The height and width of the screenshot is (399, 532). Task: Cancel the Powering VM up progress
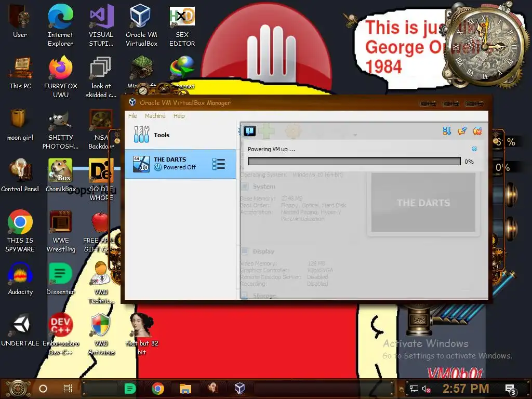(x=474, y=149)
